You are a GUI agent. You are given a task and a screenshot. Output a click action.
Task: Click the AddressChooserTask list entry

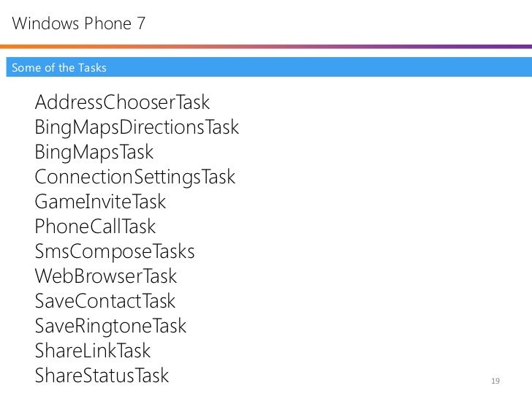pyautogui.click(x=122, y=102)
